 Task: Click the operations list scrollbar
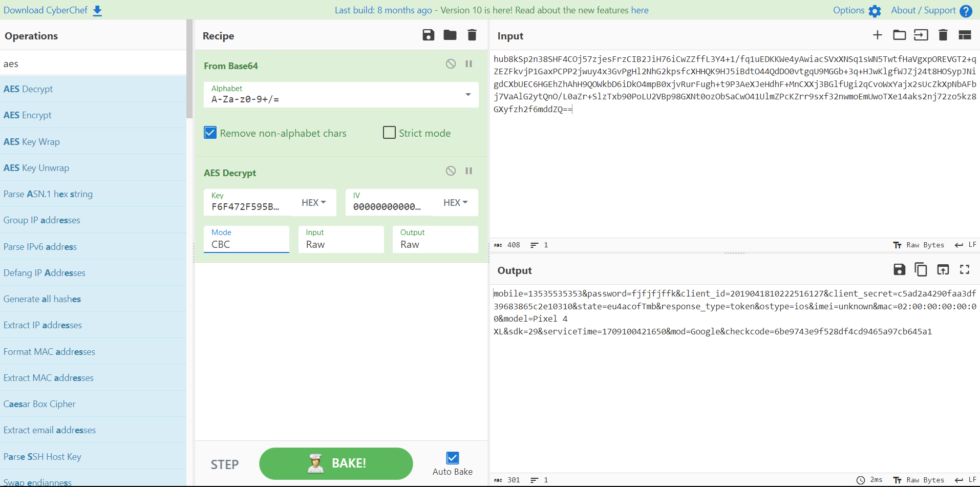pyautogui.click(x=189, y=69)
